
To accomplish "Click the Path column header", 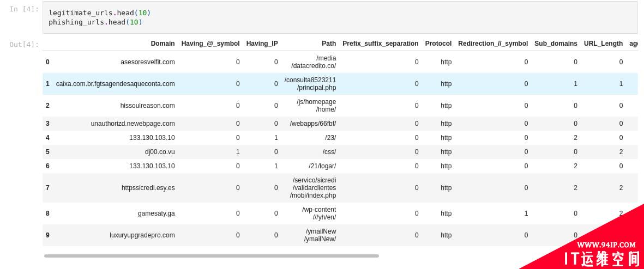I will pos(329,44).
